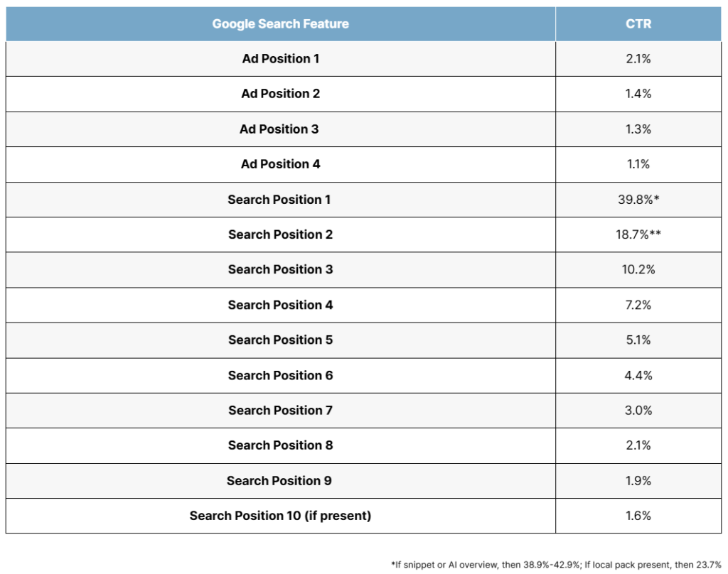Click the 3.0% CTR value
This screenshot has height=574, width=728.
(638, 410)
